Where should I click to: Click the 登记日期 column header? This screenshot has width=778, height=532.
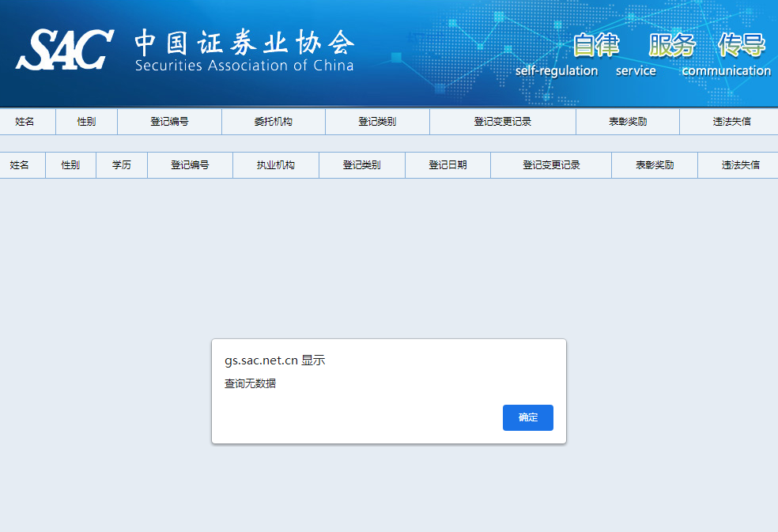448,165
